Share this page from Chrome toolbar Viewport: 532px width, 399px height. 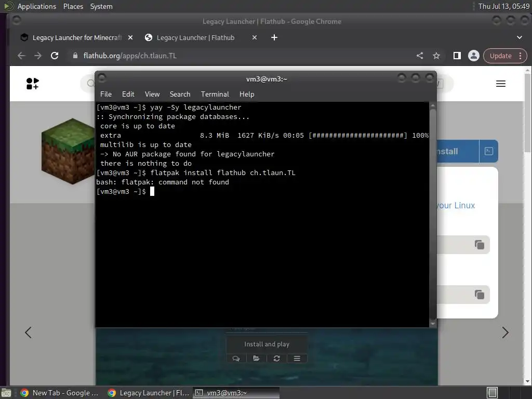click(x=420, y=56)
